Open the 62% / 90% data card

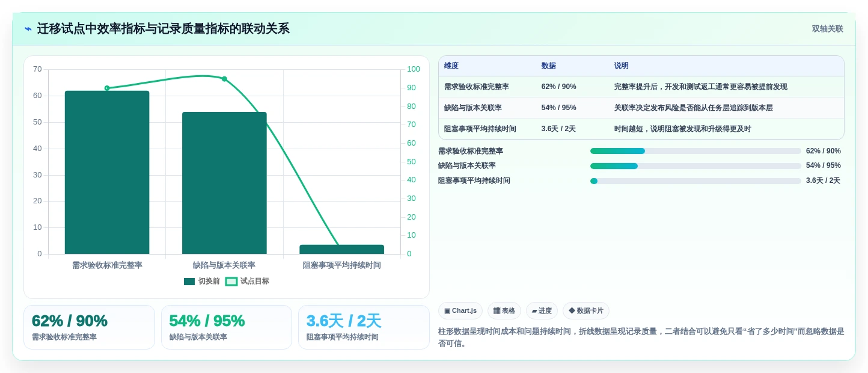(89, 327)
